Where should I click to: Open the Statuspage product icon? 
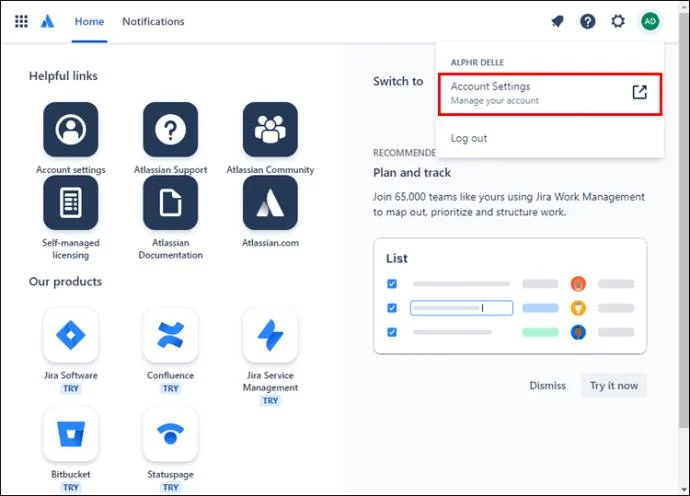170,434
